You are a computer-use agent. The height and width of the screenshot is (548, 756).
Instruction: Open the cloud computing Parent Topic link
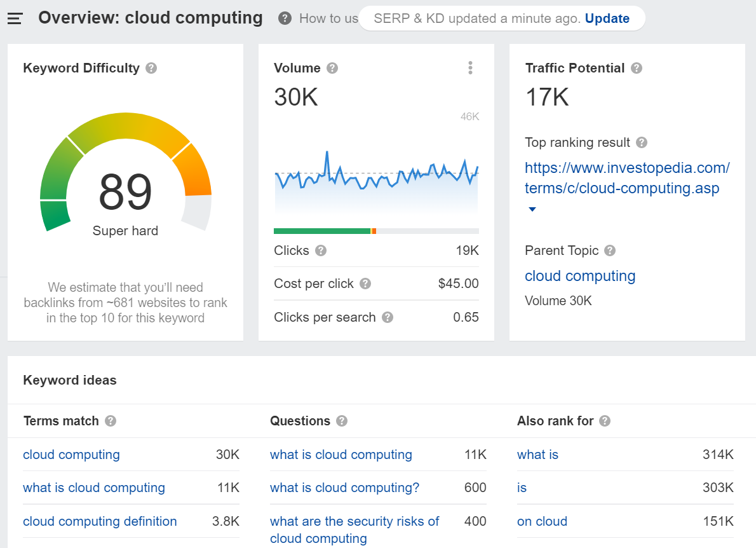[580, 276]
